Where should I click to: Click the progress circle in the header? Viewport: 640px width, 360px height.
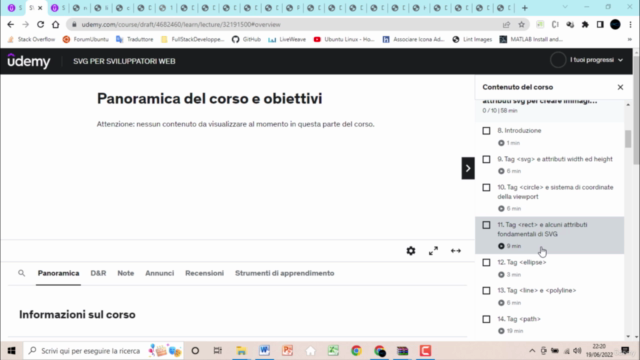coord(558,60)
